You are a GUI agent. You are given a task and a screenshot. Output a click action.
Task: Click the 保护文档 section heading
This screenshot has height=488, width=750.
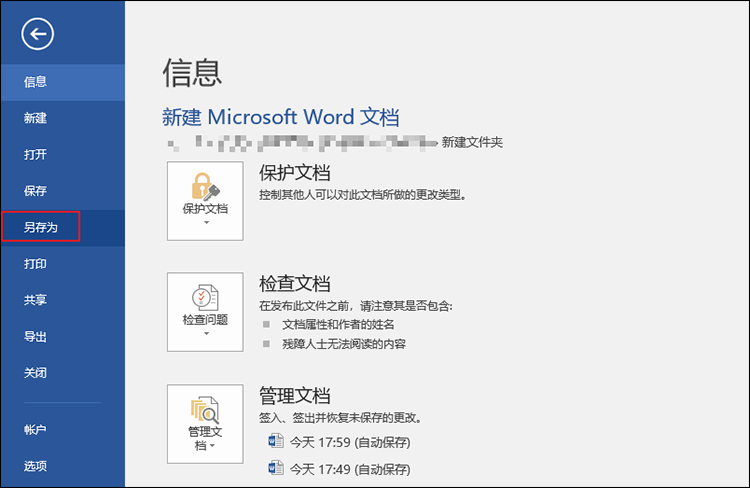pyautogui.click(x=295, y=173)
